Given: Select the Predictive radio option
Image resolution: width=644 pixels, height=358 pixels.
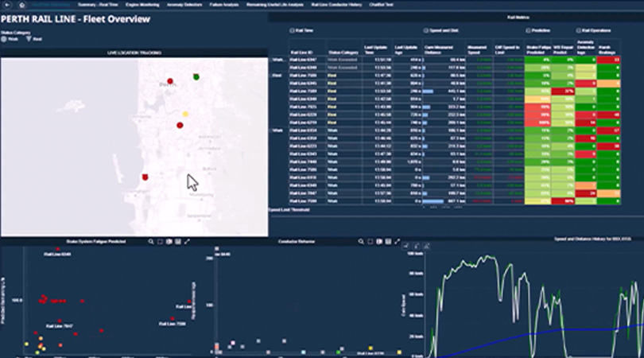Looking at the screenshot, I should 528,30.
